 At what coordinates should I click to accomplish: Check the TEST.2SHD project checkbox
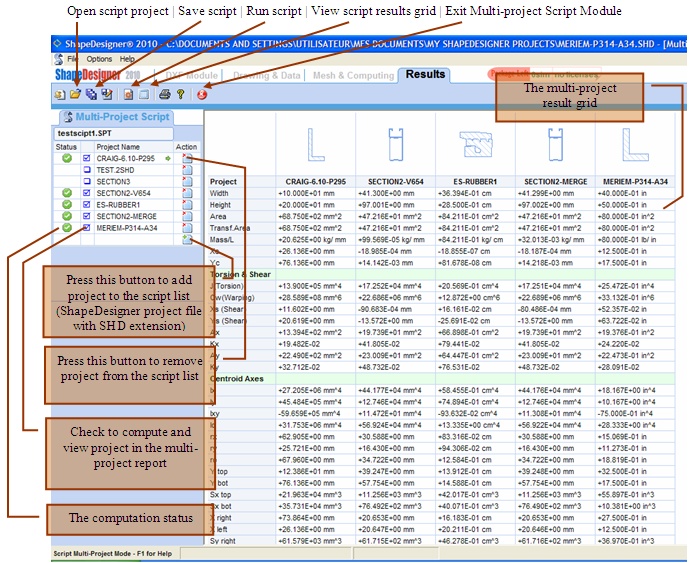(x=87, y=169)
